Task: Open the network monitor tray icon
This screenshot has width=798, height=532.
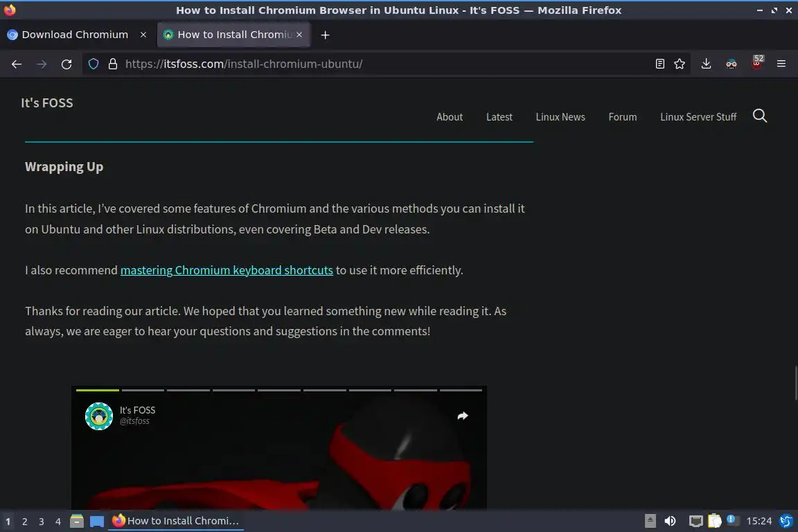Action: 695,521
